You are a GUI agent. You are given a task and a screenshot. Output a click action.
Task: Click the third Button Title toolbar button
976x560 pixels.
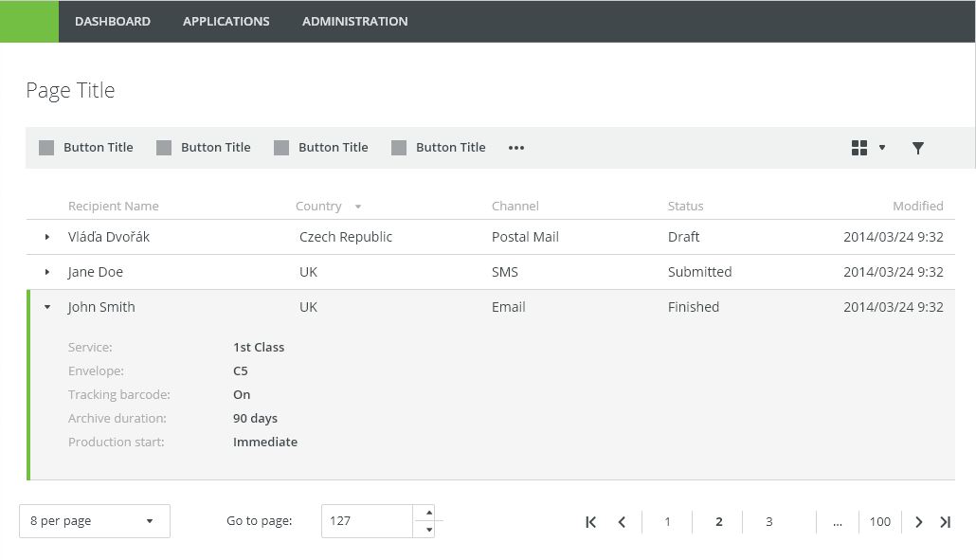tap(321, 148)
